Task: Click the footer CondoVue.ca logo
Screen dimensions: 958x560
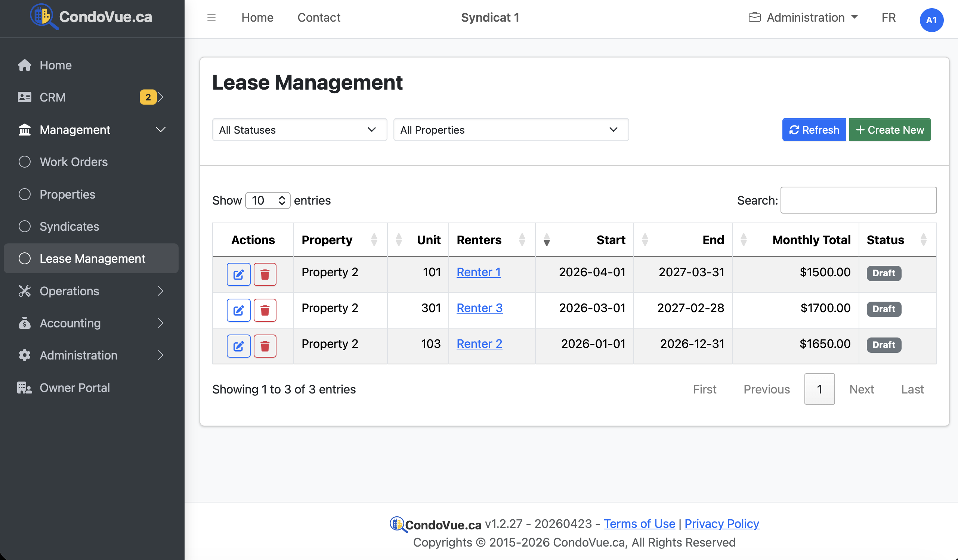Action: click(435, 524)
